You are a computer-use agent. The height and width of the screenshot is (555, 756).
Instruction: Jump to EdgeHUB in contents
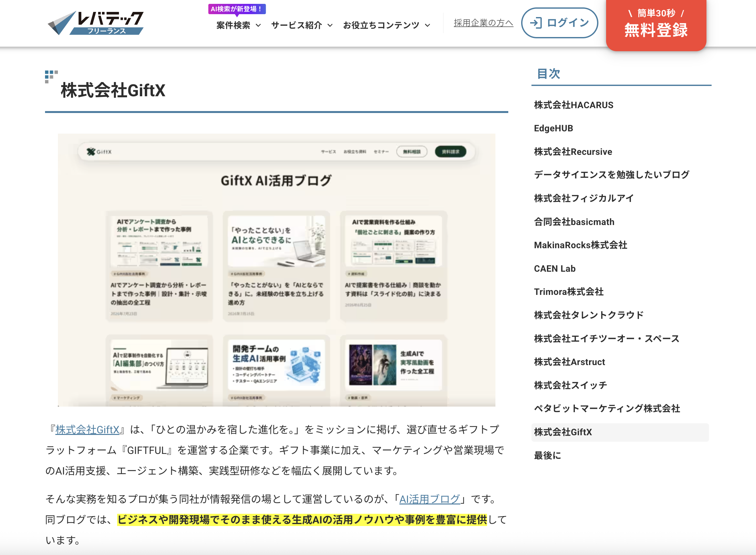[x=553, y=128]
